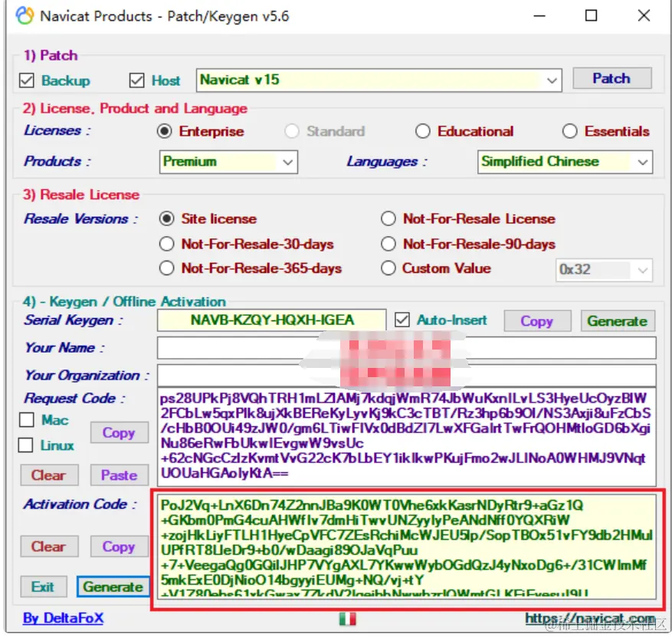Screen dimensions: 672x637
Task: Choose Not-For-Resale-90-days option
Action: click(388, 244)
